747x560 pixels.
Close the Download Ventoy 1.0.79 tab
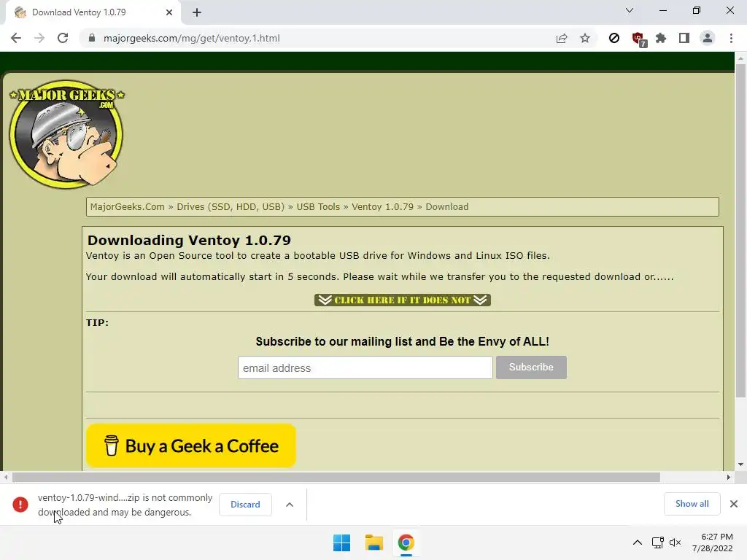[x=169, y=12]
